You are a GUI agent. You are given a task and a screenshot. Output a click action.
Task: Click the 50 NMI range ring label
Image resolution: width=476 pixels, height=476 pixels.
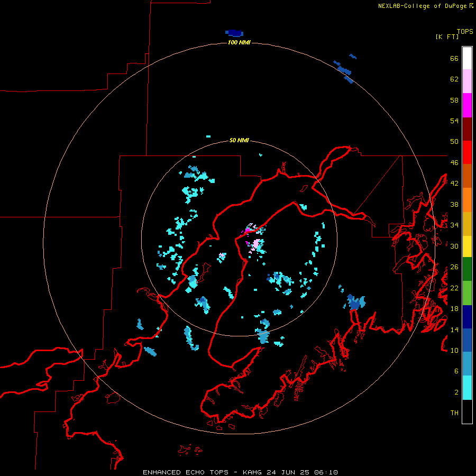[239, 140]
